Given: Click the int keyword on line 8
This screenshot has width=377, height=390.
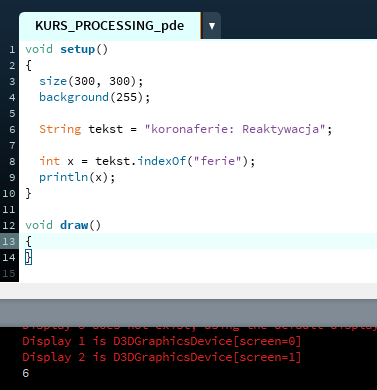Looking at the screenshot, I should [49, 161].
